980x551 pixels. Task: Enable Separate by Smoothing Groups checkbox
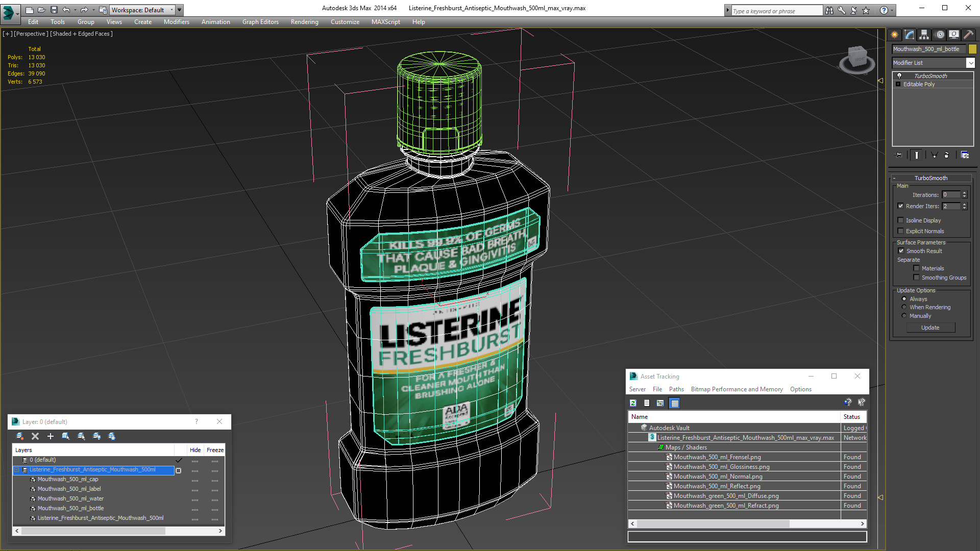(x=916, y=278)
